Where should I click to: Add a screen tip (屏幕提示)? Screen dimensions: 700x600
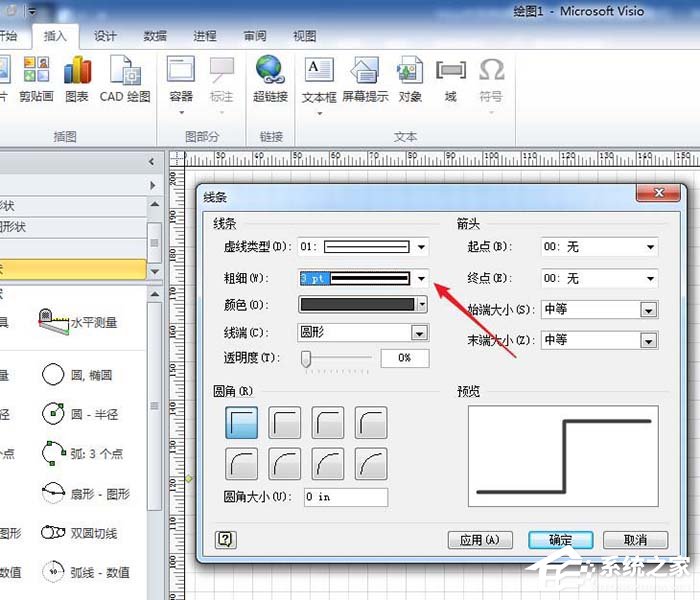[365, 79]
